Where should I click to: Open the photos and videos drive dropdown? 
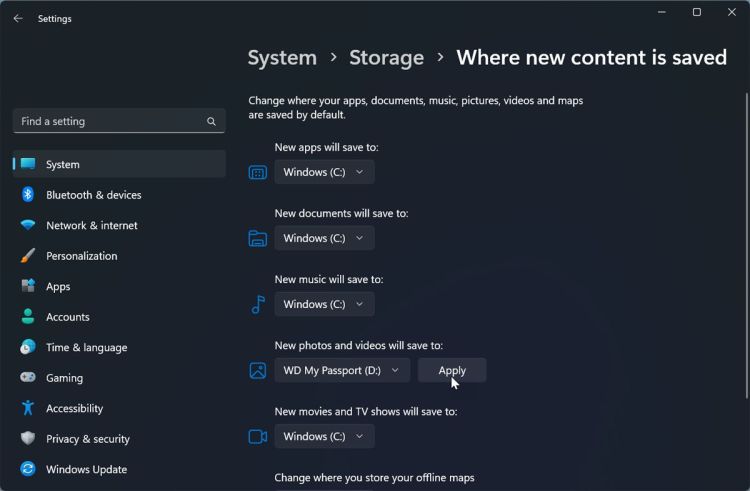(x=342, y=370)
